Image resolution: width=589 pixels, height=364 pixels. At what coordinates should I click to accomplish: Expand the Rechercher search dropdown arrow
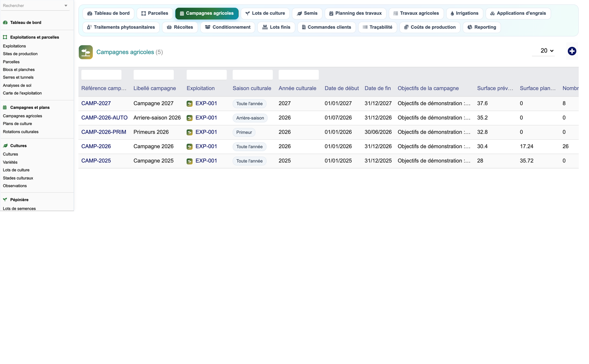coord(66,5)
